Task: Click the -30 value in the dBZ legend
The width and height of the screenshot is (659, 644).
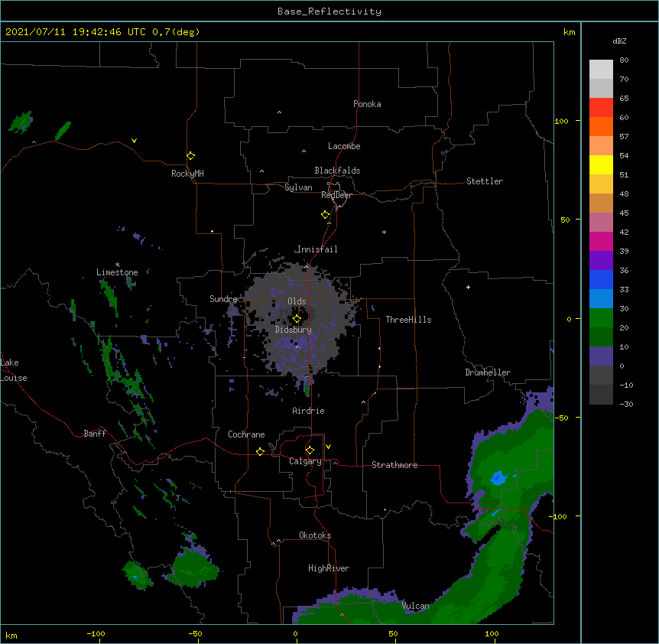Action: (x=626, y=405)
